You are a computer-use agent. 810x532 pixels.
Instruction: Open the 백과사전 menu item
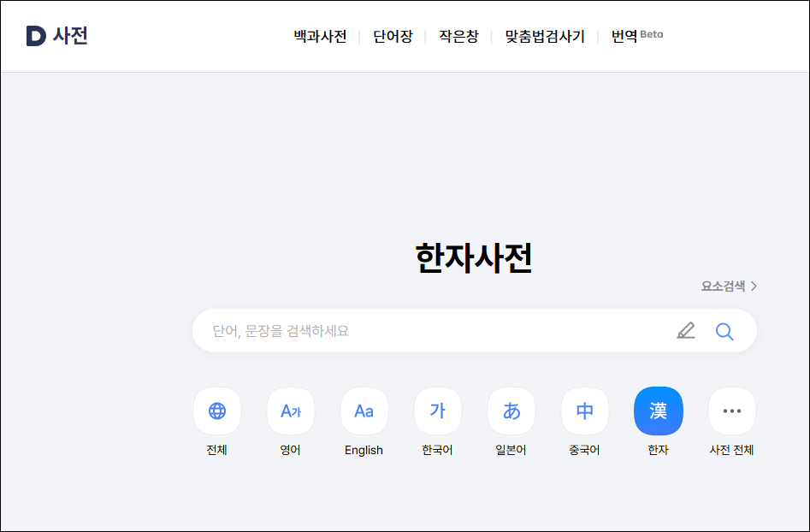[x=320, y=36]
